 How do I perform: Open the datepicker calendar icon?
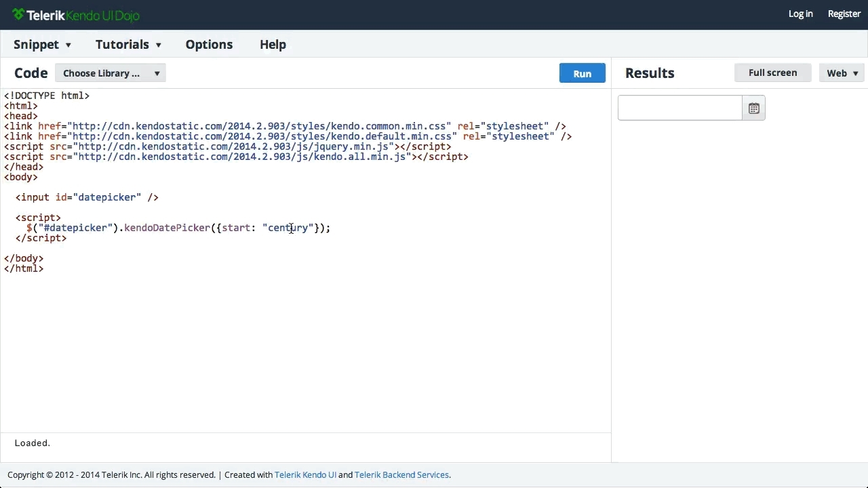(753, 108)
